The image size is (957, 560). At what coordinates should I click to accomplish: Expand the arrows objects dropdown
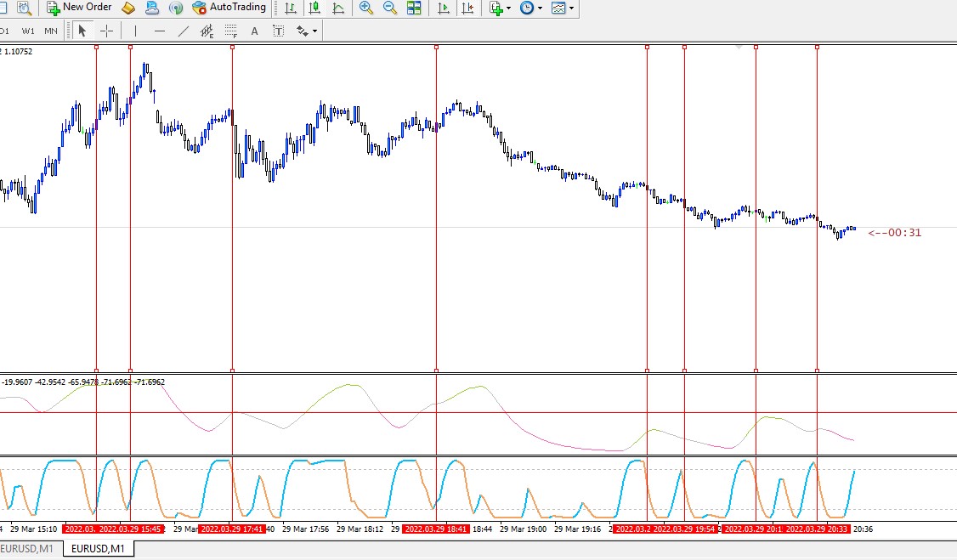point(315,31)
